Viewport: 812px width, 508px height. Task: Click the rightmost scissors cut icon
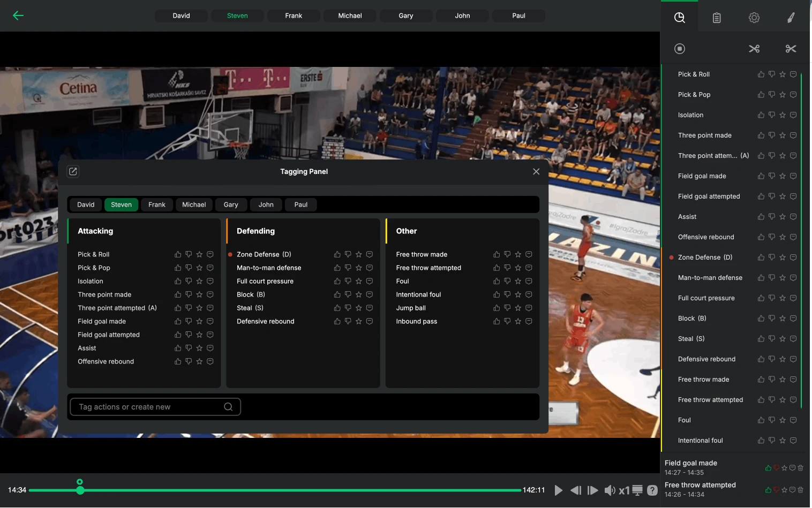[791, 49]
